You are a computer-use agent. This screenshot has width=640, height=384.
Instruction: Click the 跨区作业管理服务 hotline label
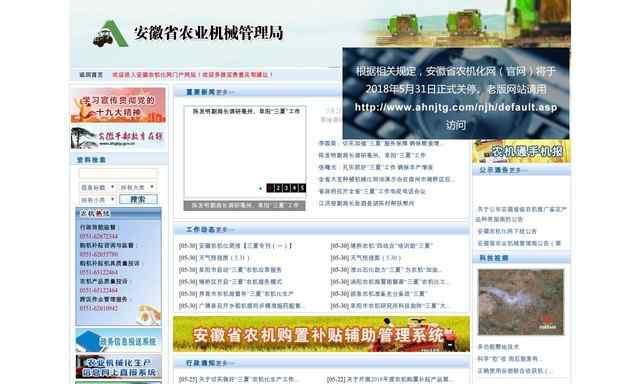[104, 300]
